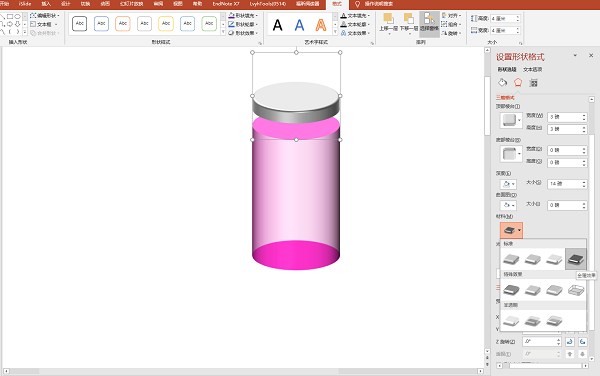Image resolution: width=600 pixels, height=376 pixels.
Task: Switch to the Slide Show (幻灯片放映) tab
Action: point(131,4)
